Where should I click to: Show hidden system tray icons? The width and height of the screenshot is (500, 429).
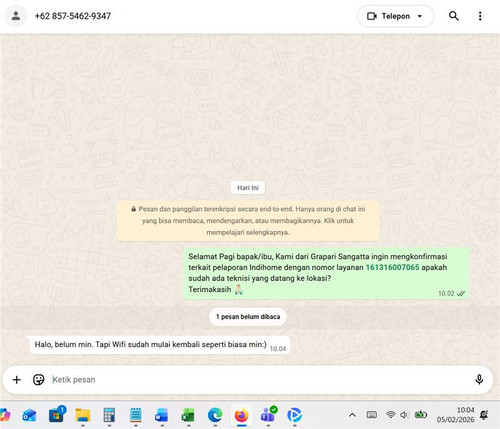352,415
